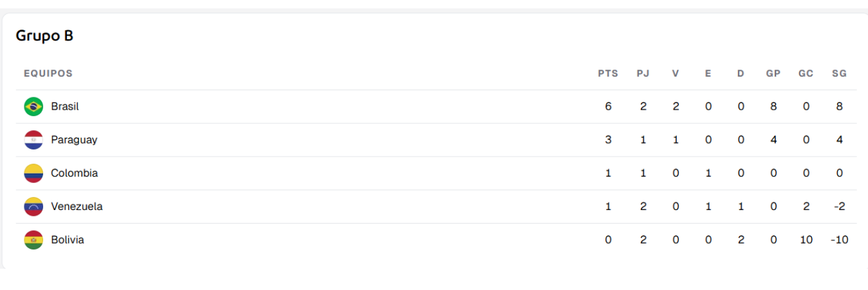Click Brasil's points value 6
The height and width of the screenshot is (290, 868).
[608, 106]
